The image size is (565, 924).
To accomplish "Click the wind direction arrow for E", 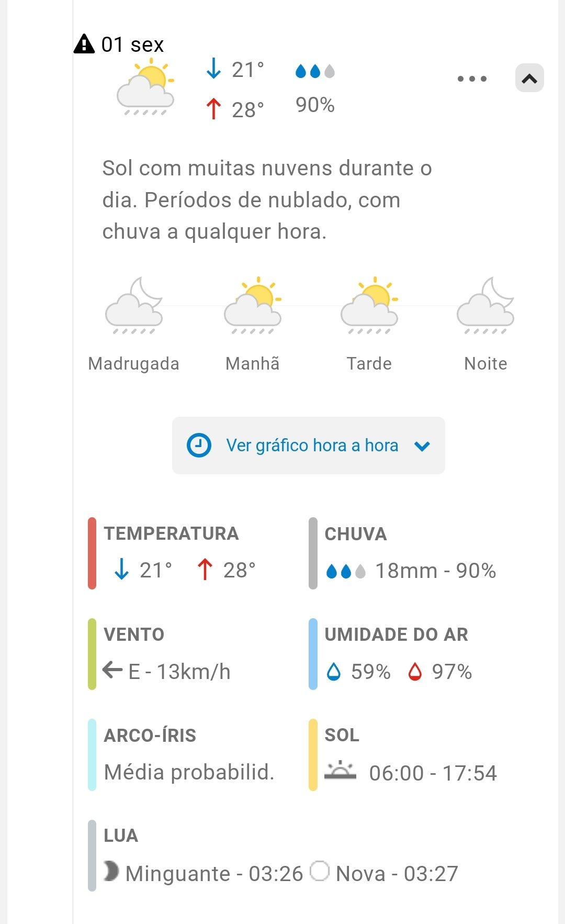I will [x=112, y=670].
